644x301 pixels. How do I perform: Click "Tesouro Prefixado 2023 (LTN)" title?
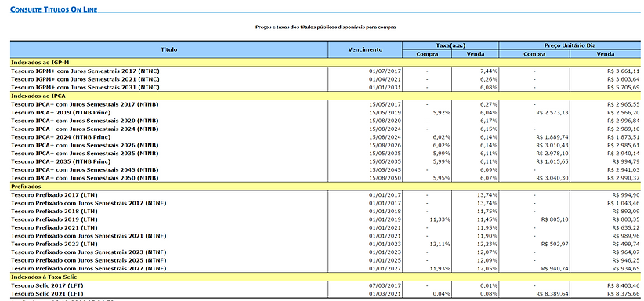coord(54,244)
